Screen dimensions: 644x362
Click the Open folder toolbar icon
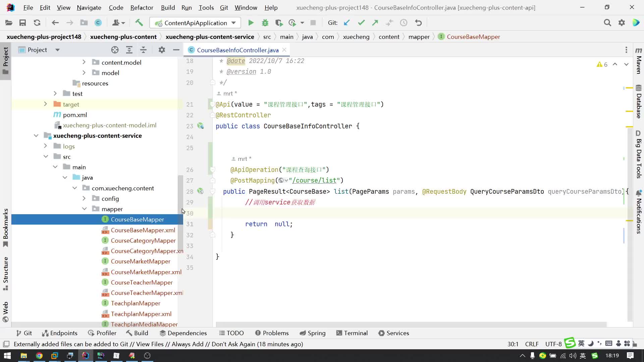(9, 23)
